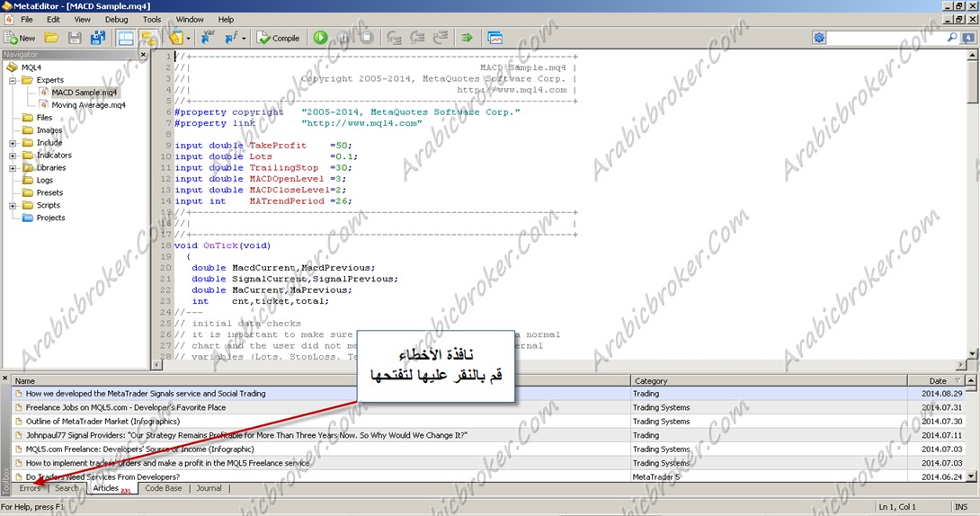Click articles list scroll down arrow
The width and height of the screenshot is (980, 516).
pos(971,476)
